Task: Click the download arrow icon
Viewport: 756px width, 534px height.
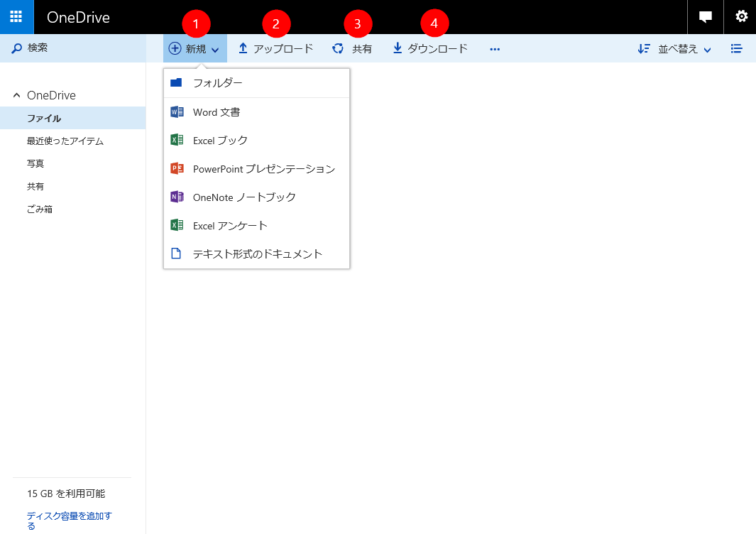Action: click(398, 48)
